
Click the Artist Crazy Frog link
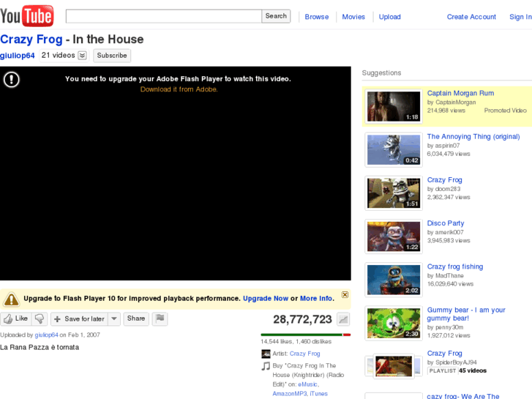tap(304, 354)
